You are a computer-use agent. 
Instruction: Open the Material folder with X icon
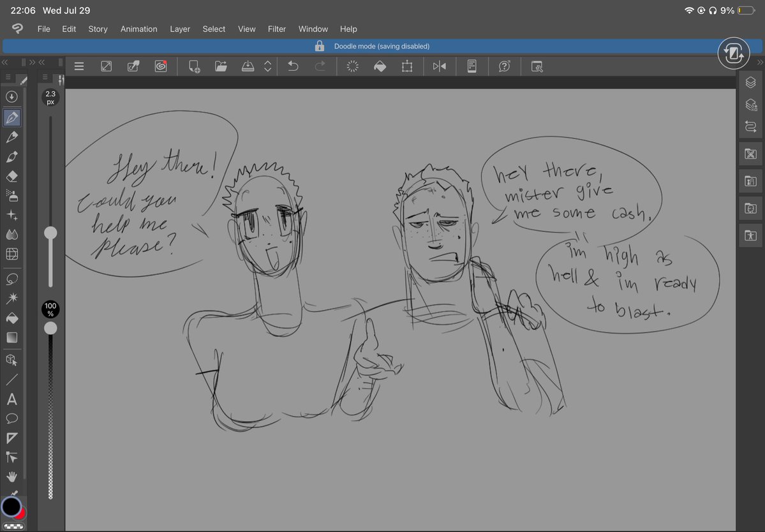751,154
